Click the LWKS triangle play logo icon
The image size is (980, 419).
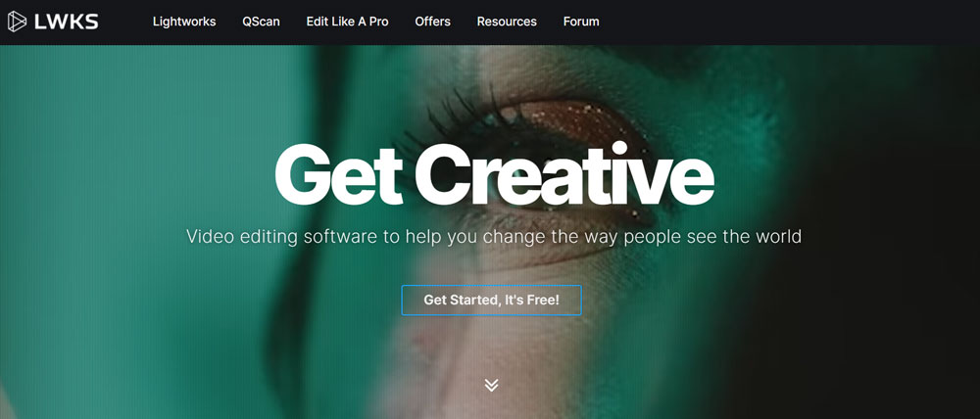(x=17, y=22)
